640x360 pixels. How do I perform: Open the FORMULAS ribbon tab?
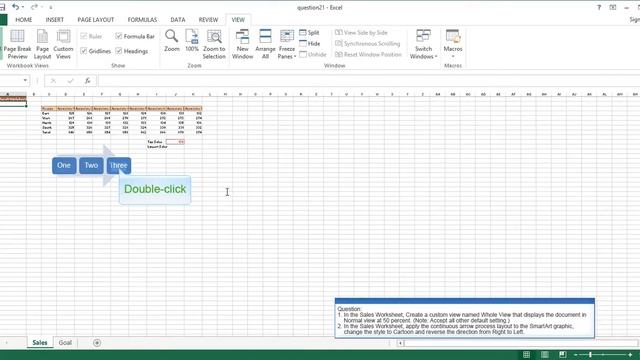click(142, 20)
